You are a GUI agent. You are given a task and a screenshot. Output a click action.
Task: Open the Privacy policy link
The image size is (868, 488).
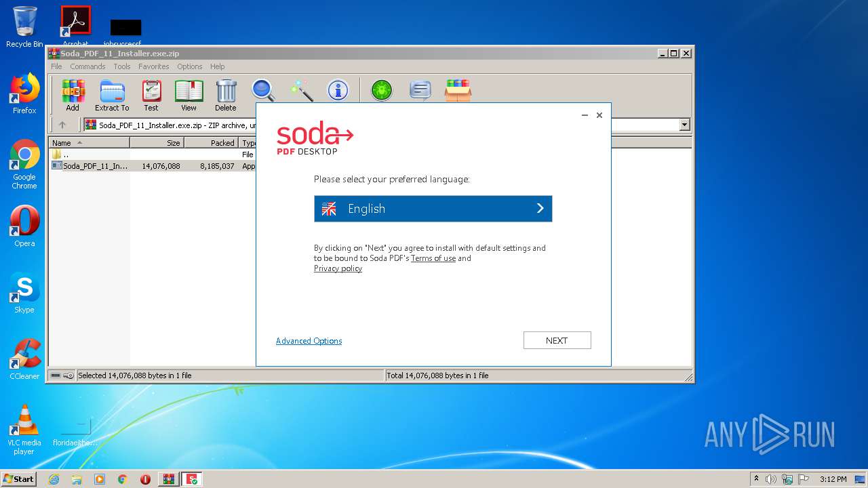point(338,268)
